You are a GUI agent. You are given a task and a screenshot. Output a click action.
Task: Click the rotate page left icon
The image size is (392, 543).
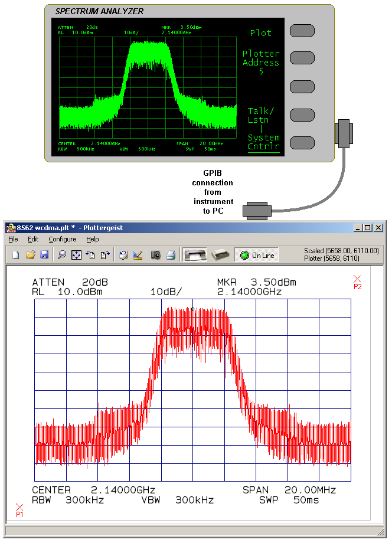pyautogui.click(x=90, y=255)
